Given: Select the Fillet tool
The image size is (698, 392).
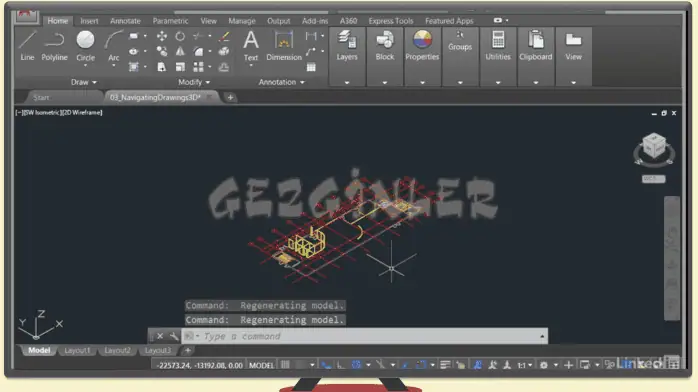Looking at the screenshot, I should point(199,52).
